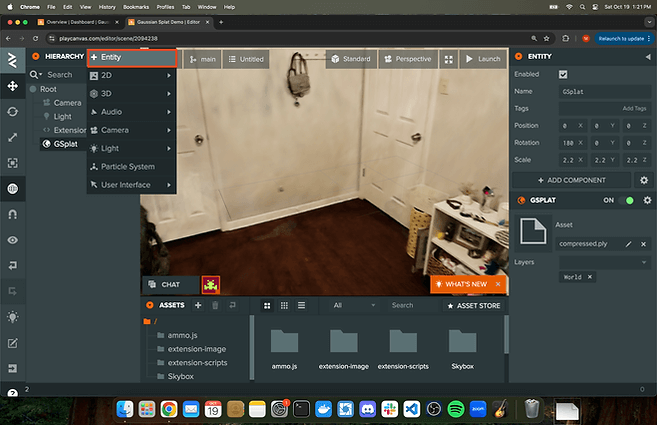Toggle the GSplat component ON switch
The height and width of the screenshot is (425, 657).
[x=629, y=200]
